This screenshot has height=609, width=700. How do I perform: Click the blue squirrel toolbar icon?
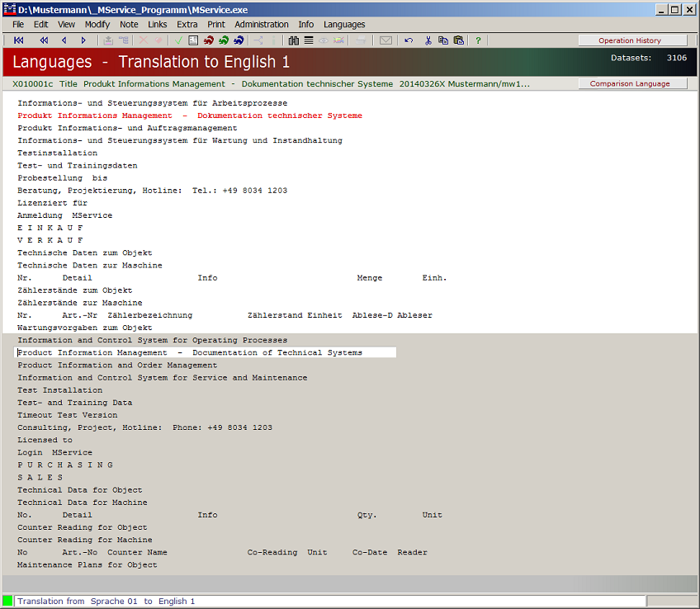pos(239,40)
